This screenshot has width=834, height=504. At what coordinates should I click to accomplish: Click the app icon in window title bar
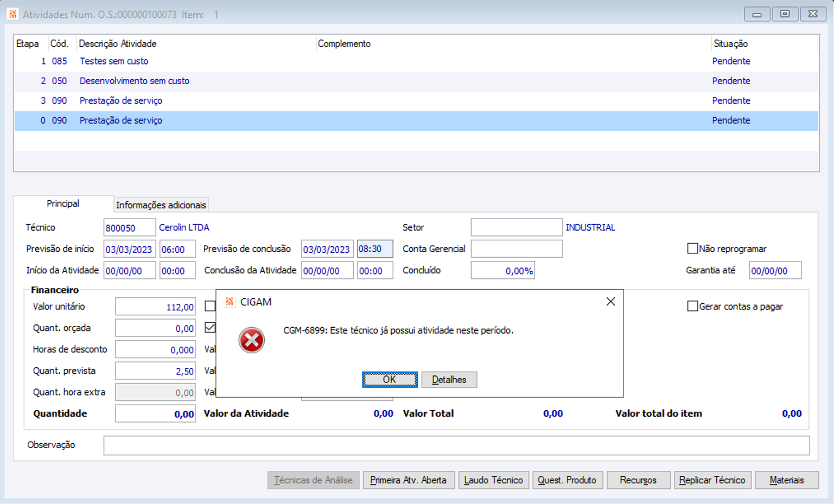(x=12, y=14)
